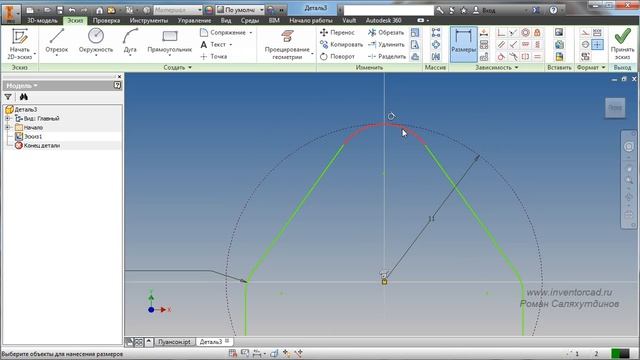Switch to the 3D-модель ribbon tab
640x360 pixels.
[x=42, y=20]
